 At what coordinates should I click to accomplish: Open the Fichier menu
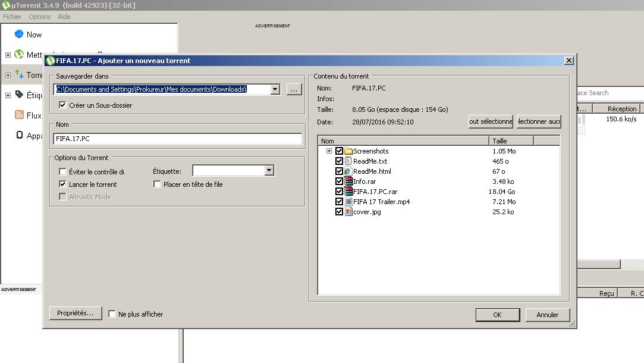pos(12,17)
